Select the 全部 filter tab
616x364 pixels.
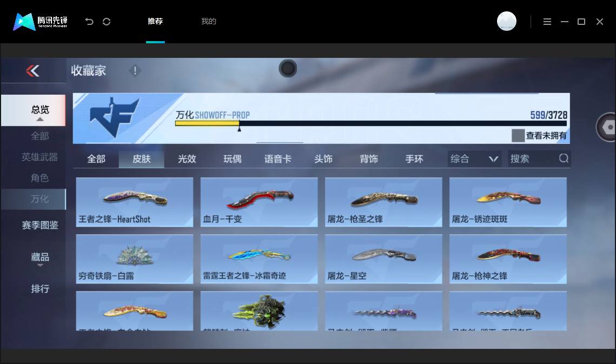tap(96, 159)
